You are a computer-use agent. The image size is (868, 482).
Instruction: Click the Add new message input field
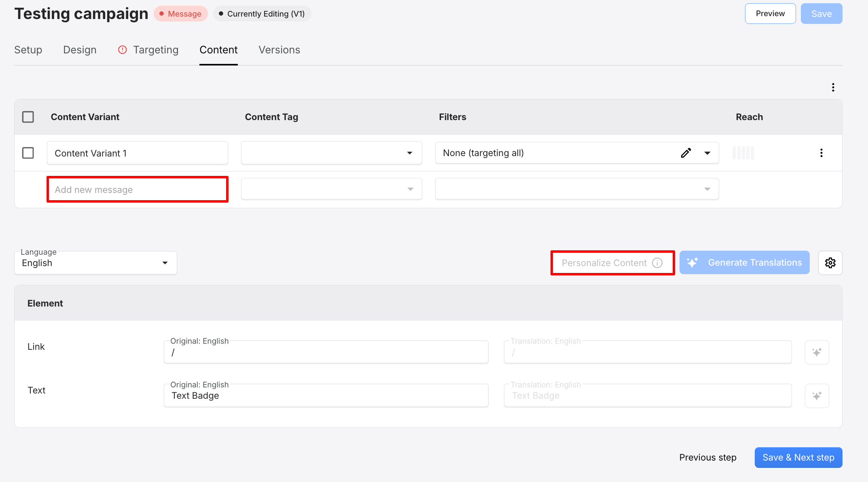tap(137, 189)
